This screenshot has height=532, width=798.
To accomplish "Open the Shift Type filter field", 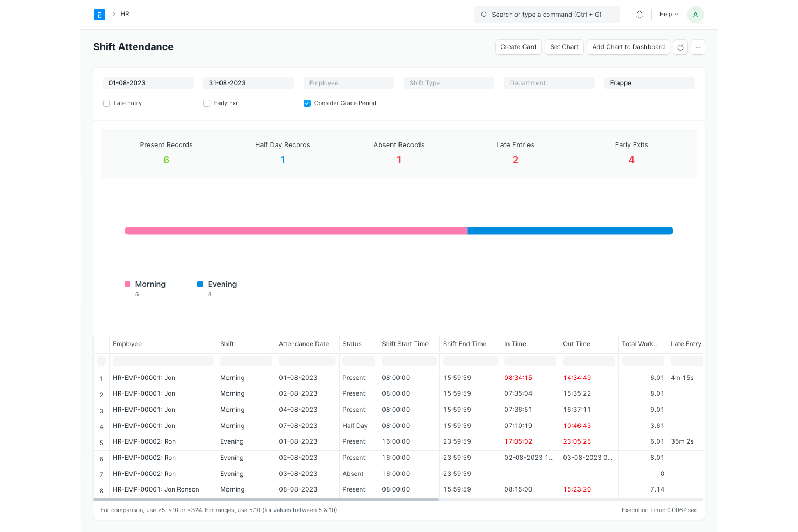I will (x=449, y=83).
